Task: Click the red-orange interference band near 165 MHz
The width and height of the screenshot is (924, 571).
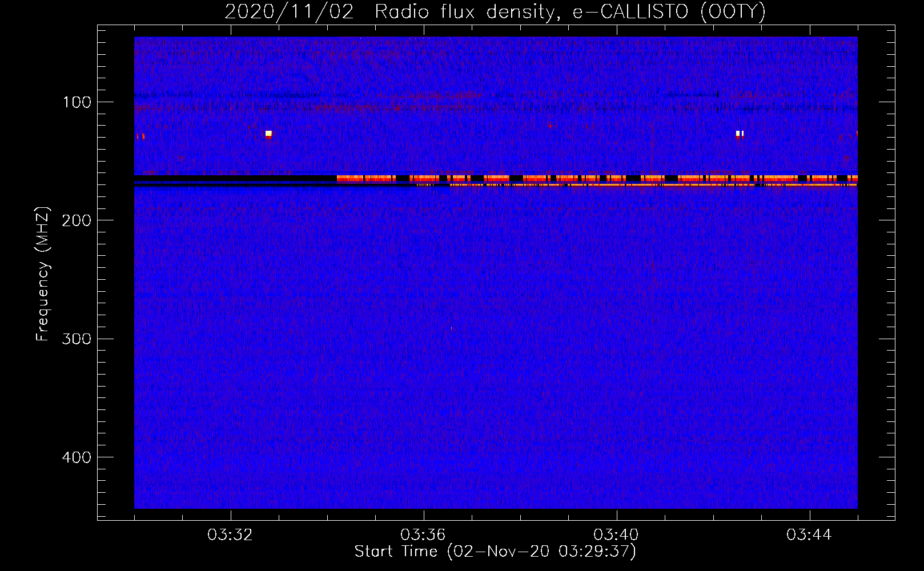Action: [597, 179]
